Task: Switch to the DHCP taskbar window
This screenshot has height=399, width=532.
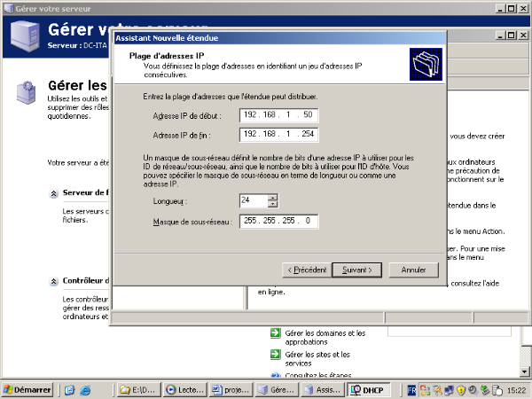Action: pos(367,389)
